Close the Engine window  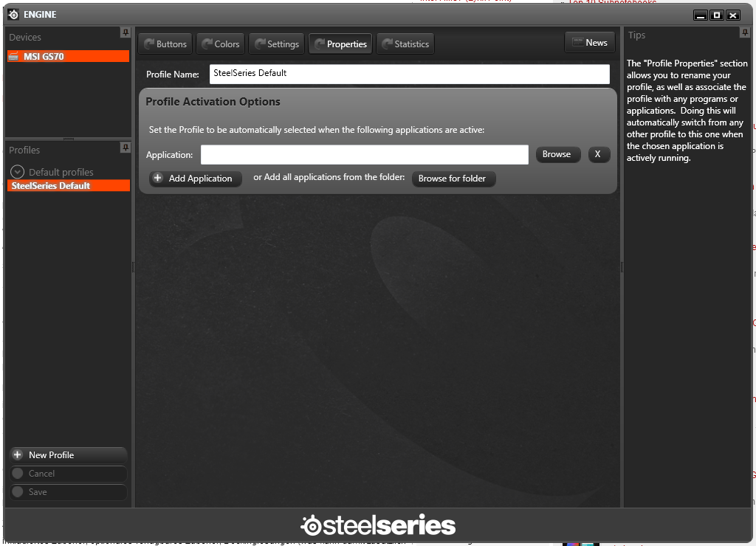tap(733, 15)
